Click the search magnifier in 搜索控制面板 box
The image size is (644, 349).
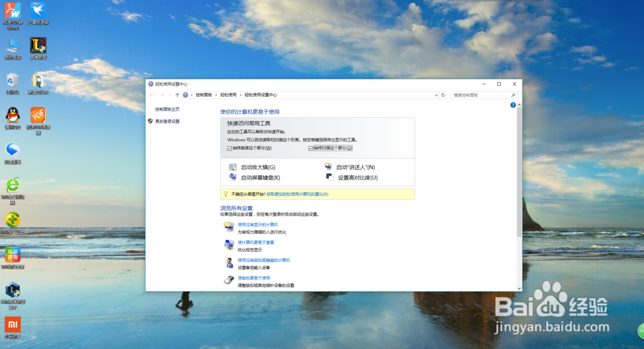[513, 95]
